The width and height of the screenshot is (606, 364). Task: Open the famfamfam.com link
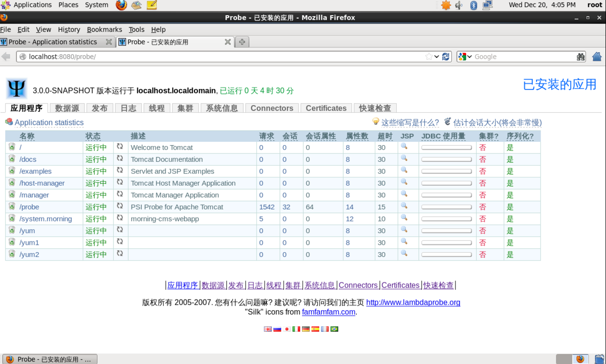click(x=328, y=311)
